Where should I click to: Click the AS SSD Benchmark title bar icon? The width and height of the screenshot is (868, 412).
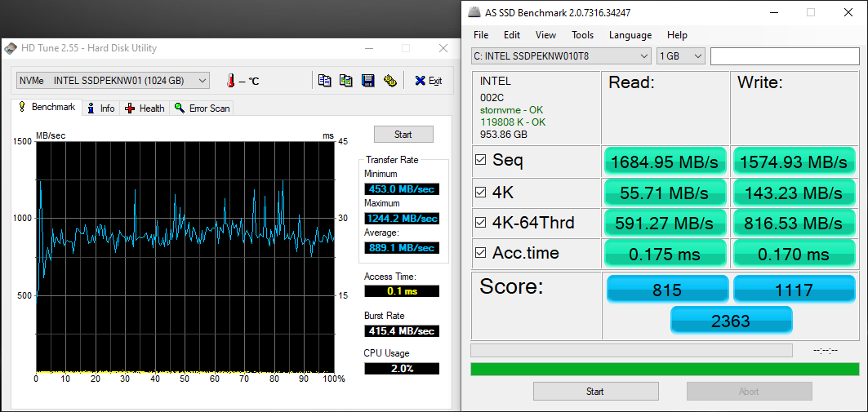click(473, 13)
